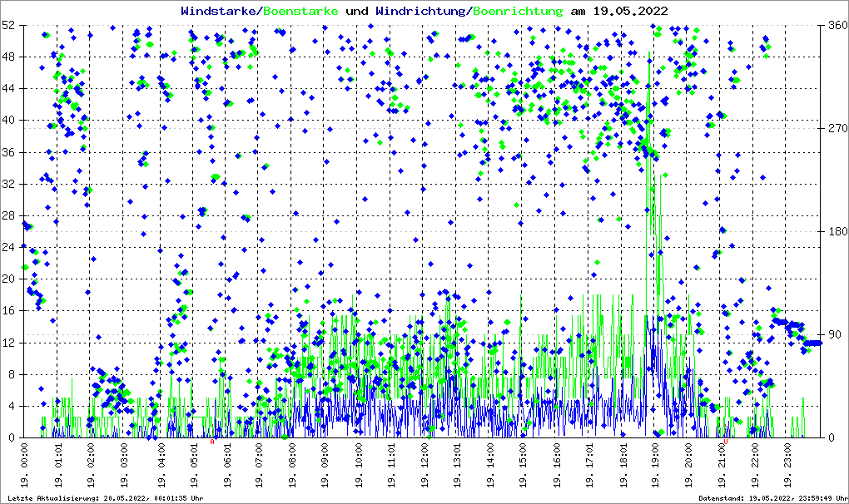The width and height of the screenshot is (849, 504).
Task: Click the '28' value on the left axis
Action: (9, 215)
